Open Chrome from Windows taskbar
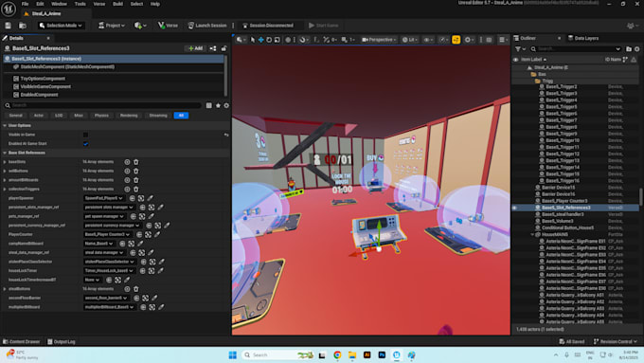This screenshot has width=644, height=363. point(337,354)
